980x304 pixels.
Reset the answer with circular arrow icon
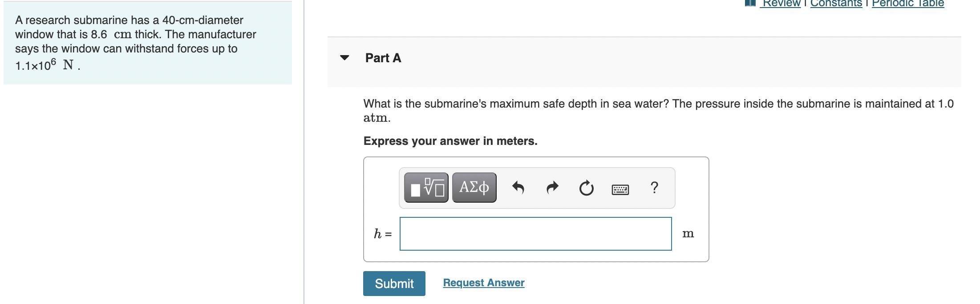tap(586, 188)
